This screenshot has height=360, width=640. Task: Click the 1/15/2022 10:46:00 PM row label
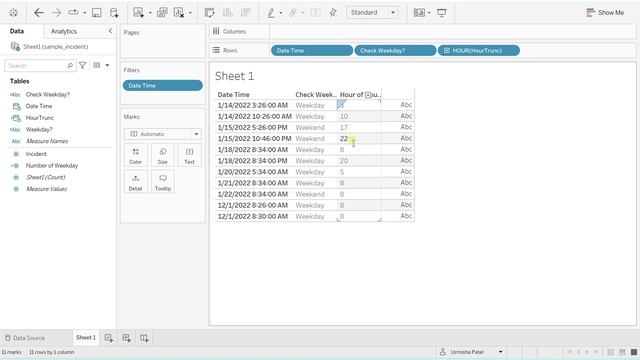pos(254,139)
